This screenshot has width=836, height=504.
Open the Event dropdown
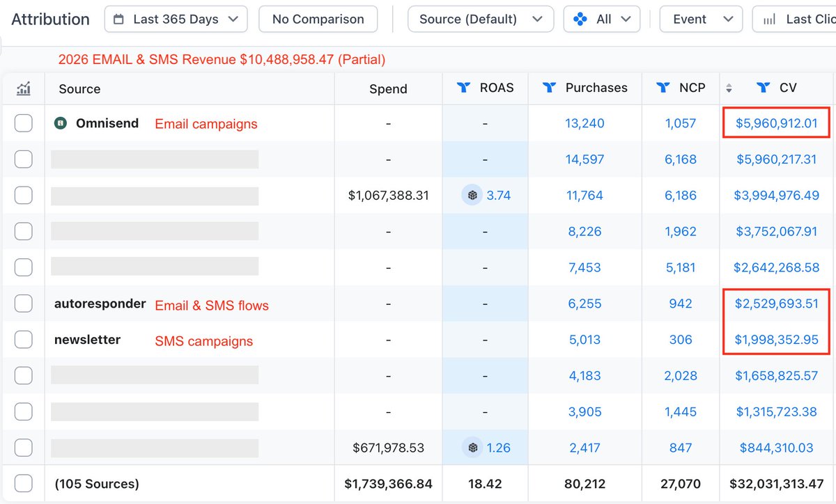(x=701, y=19)
